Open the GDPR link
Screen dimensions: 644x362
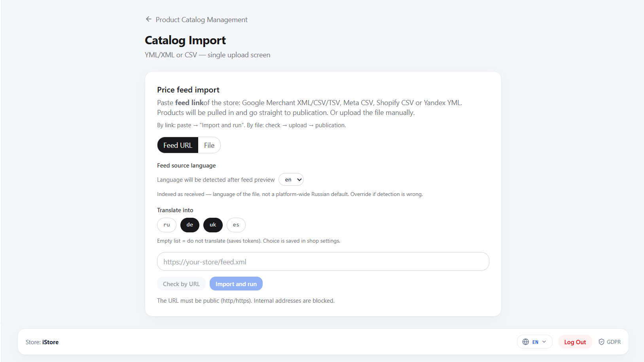(x=610, y=342)
